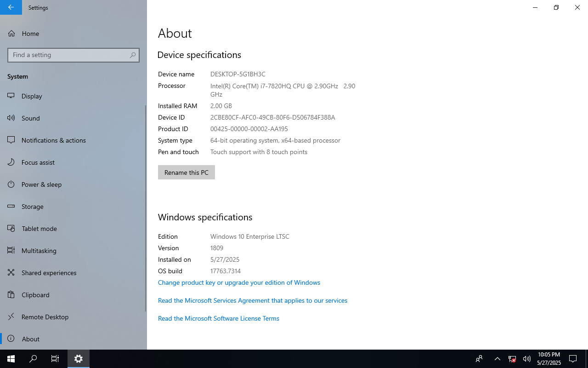
Task: Click the Focus assist moon icon
Action: (11, 162)
